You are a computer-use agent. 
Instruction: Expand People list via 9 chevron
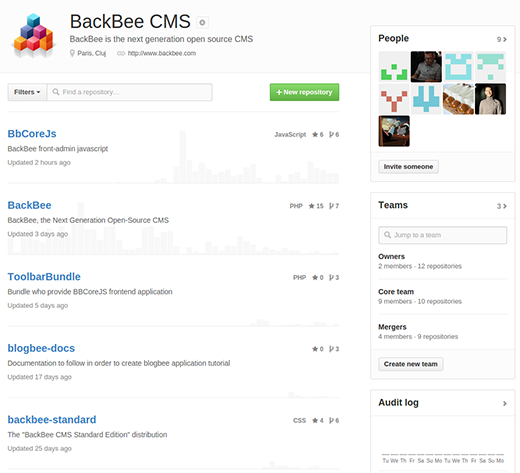click(x=502, y=39)
